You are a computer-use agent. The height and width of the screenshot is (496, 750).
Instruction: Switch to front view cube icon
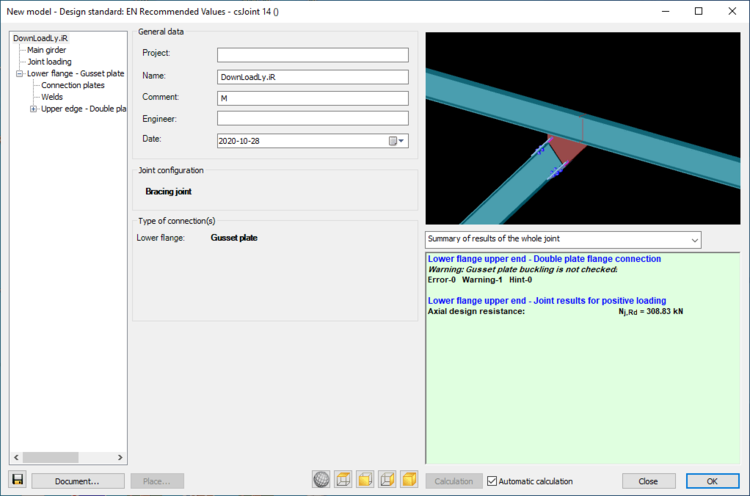pyautogui.click(x=365, y=481)
